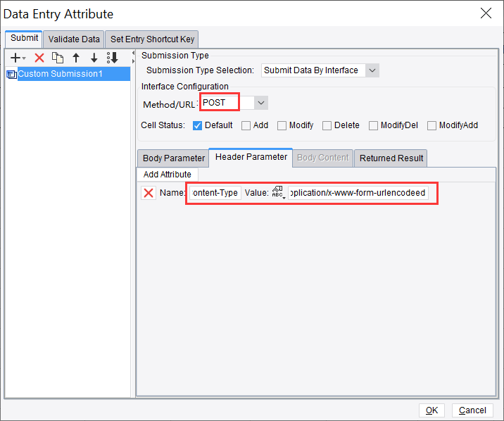Open the Set Entry Shortcut Key tab
Image resolution: width=504 pixels, height=421 pixels.
click(x=152, y=39)
